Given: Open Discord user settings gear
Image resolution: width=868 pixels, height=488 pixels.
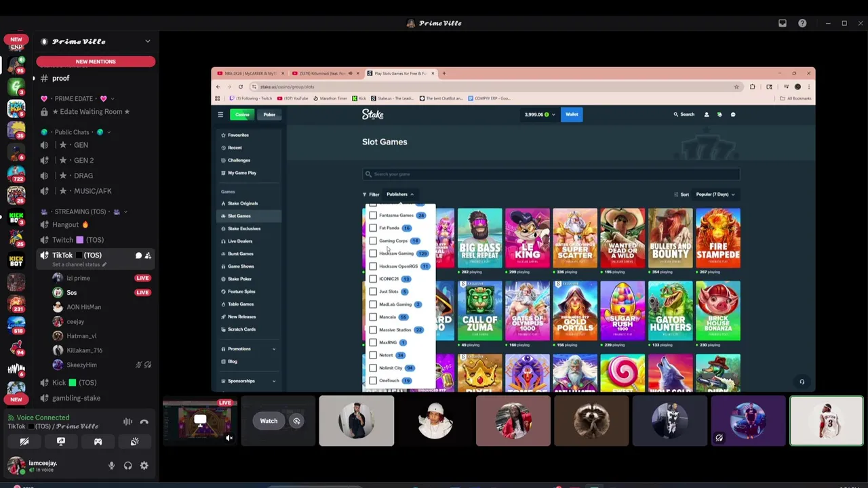Looking at the screenshot, I should click(x=144, y=466).
